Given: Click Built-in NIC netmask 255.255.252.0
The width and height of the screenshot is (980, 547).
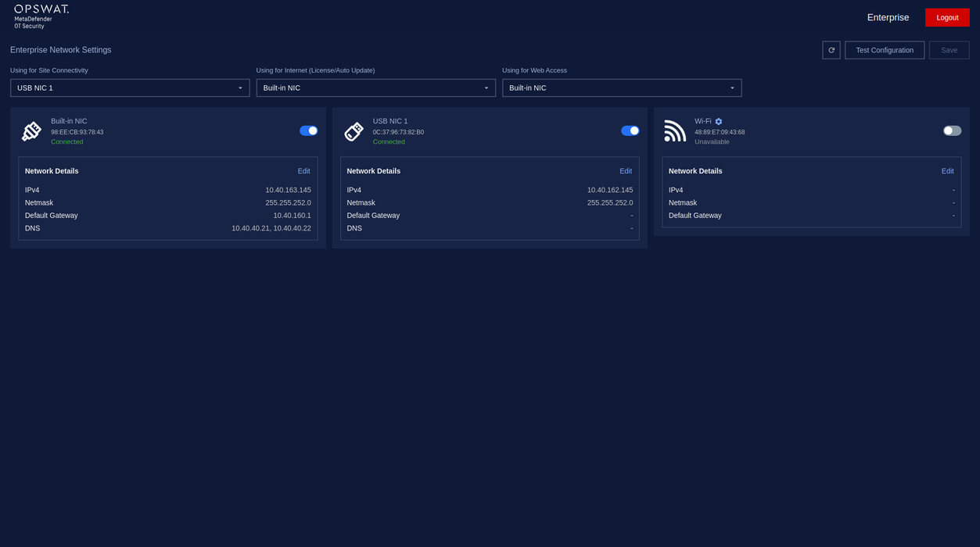Looking at the screenshot, I should coord(288,202).
